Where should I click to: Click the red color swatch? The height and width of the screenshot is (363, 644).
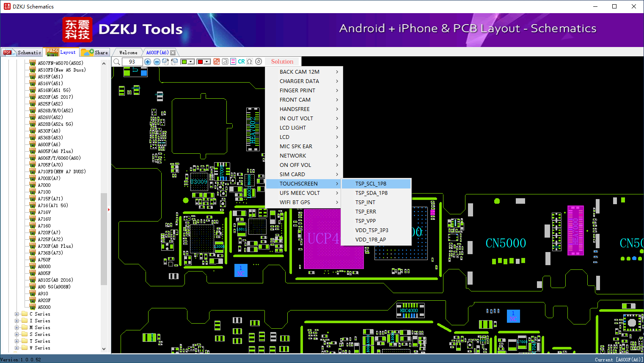pos(200,62)
